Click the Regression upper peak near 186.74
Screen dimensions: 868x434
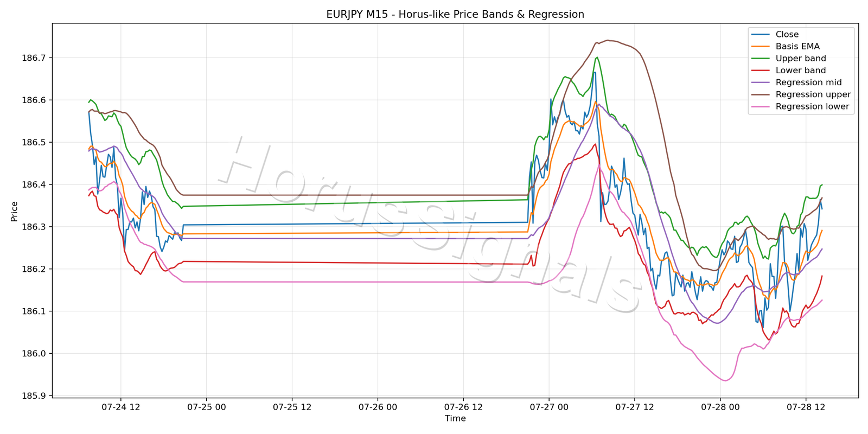pyautogui.click(x=608, y=40)
